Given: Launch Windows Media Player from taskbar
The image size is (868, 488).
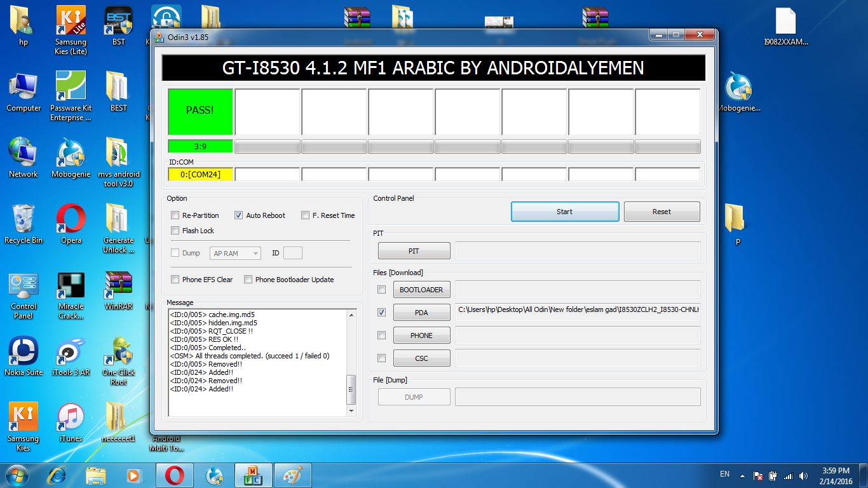Looking at the screenshot, I should point(134,475).
